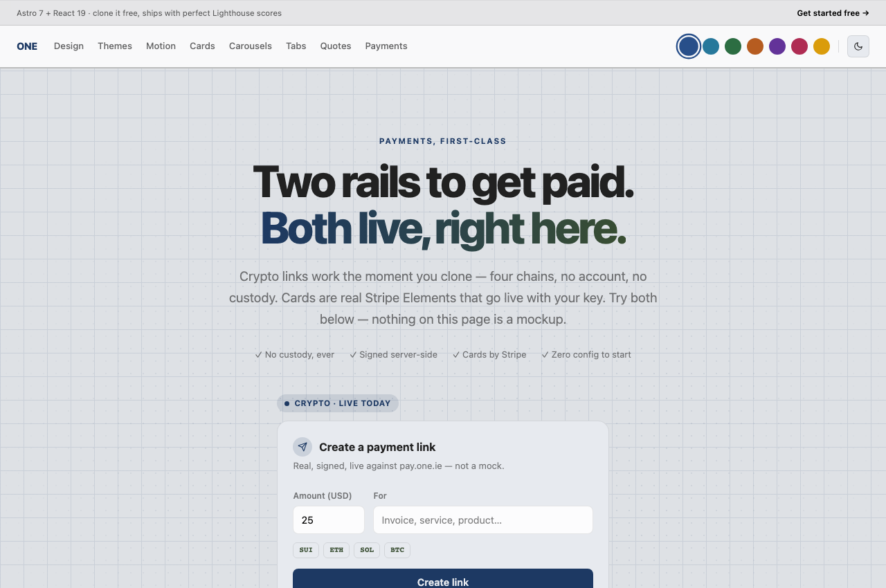Image resolution: width=886 pixels, height=588 pixels.
Task: Select the BTC chain chip
Action: [397, 550]
